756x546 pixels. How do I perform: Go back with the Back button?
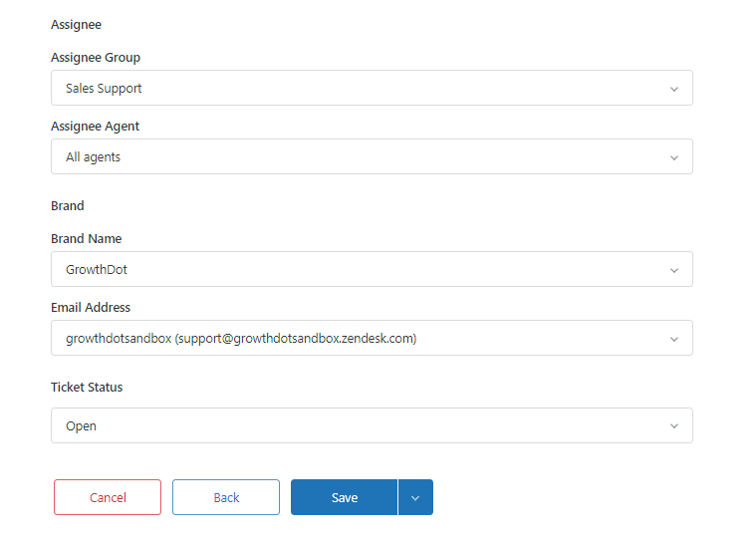point(226,497)
